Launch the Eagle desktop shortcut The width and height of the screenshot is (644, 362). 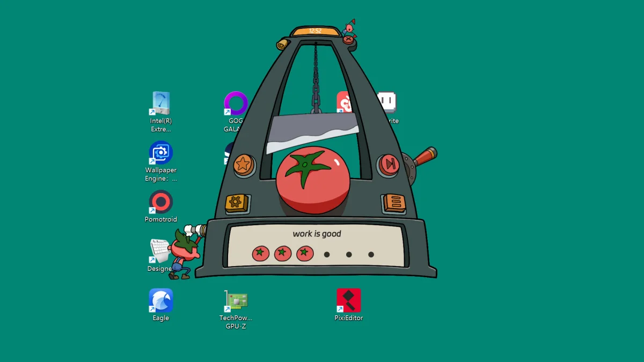click(160, 301)
